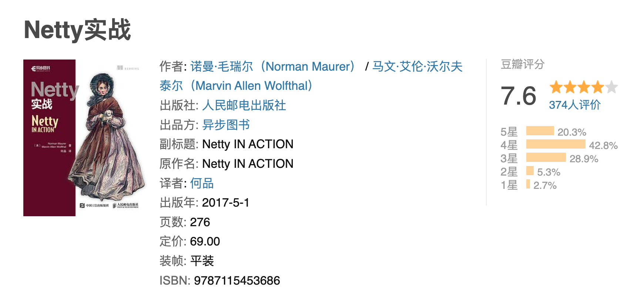644x292 pixels.
Task: Click the ISBN number 9787115453686
Action: point(237,281)
